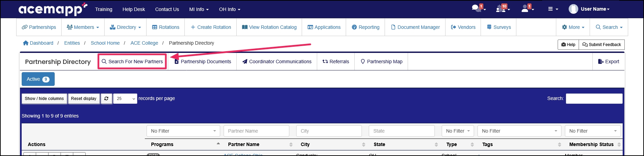This screenshot has height=156, width=644.
Task: Click the City filter field
Action: [x=329, y=131]
